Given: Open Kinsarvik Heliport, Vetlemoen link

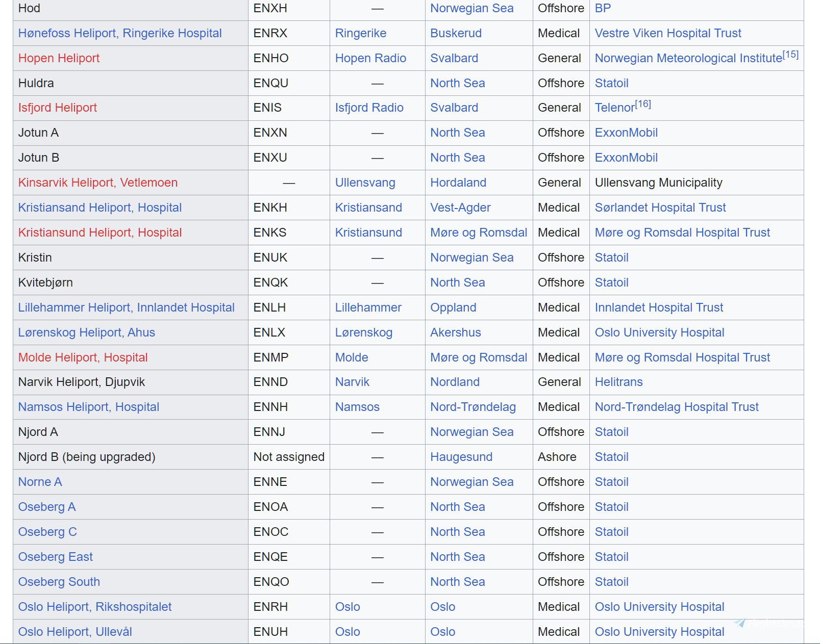Looking at the screenshot, I should [x=98, y=183].
